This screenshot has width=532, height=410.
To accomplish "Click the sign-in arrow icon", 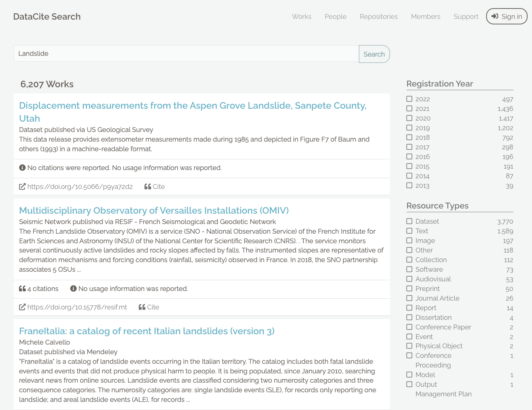I will (x=495, y=16).
